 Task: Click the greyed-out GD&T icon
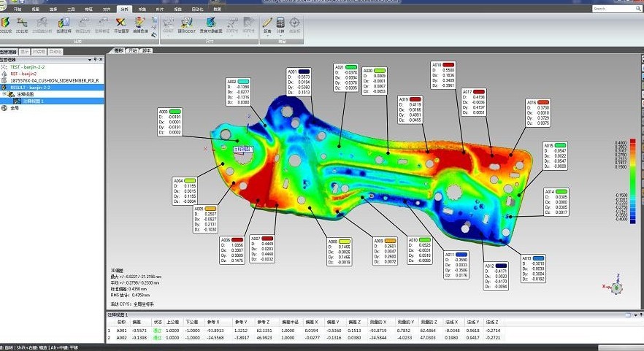tap(169, 24)
